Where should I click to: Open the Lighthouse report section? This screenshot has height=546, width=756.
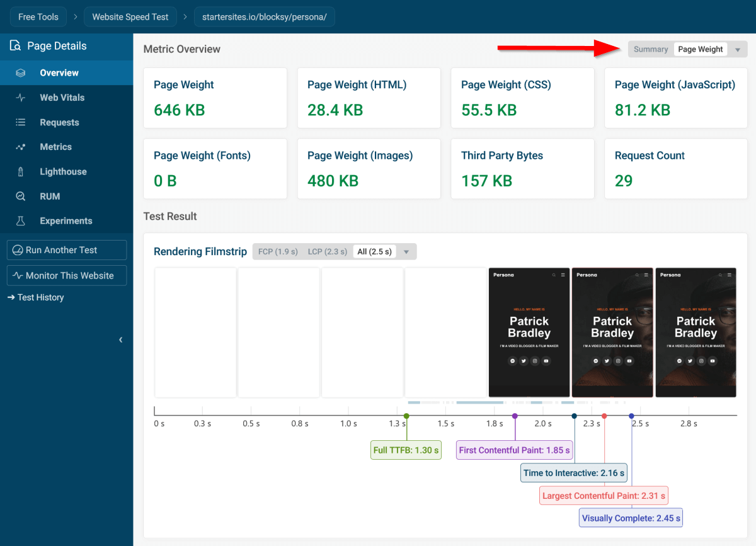coord(66,171)
